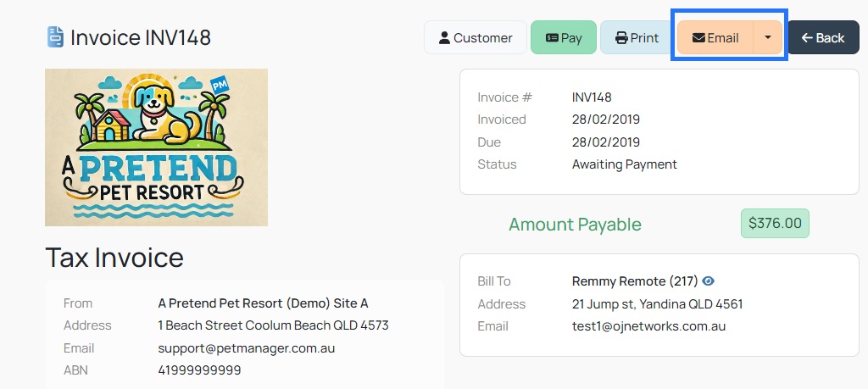Click 1 Beach Street Coolum Beach QLD 4573
868x389 pixels.
point(273,325)
